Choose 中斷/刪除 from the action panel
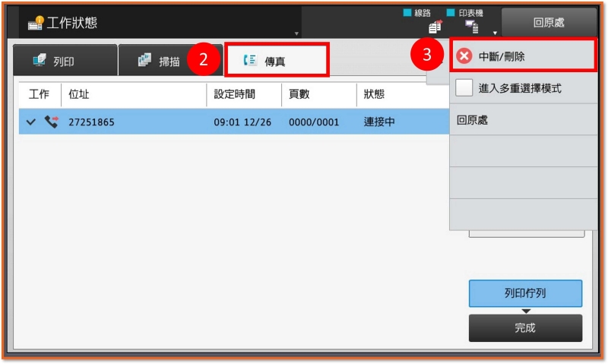608x364 pixels. (523, 55)
